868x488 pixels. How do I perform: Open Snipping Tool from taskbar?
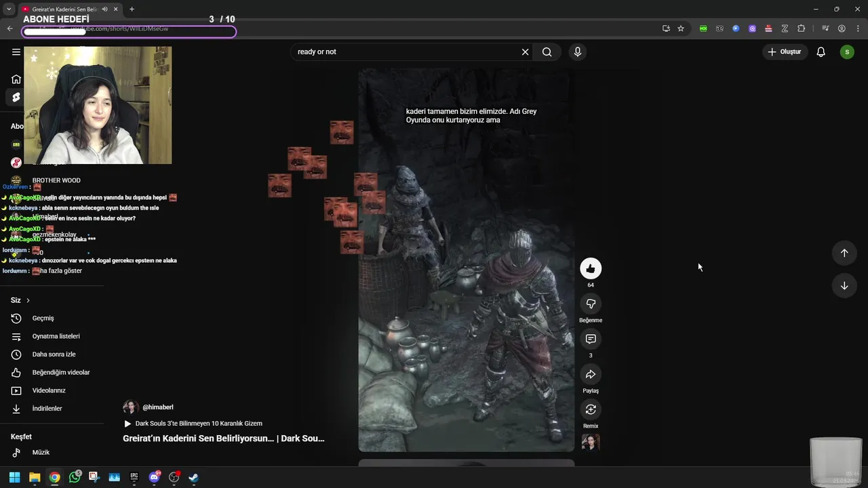click(x=94, y=477)
